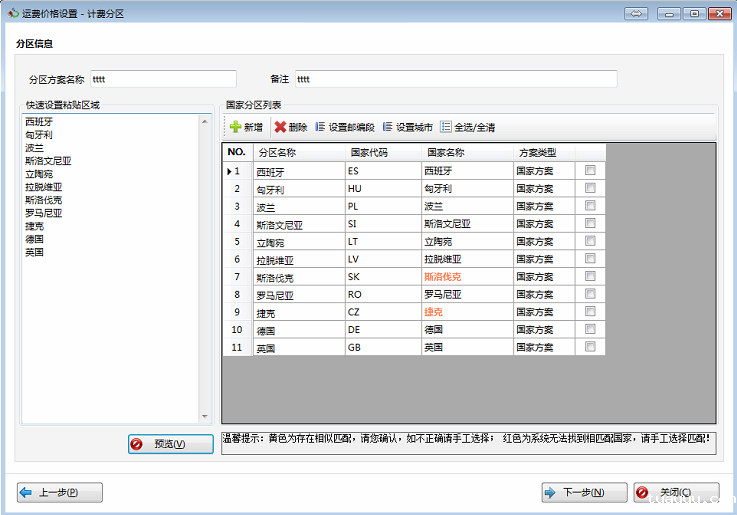Click the NO. column header
The height and width of the screenshot is (515, 737).
click(x=238, y=152)
